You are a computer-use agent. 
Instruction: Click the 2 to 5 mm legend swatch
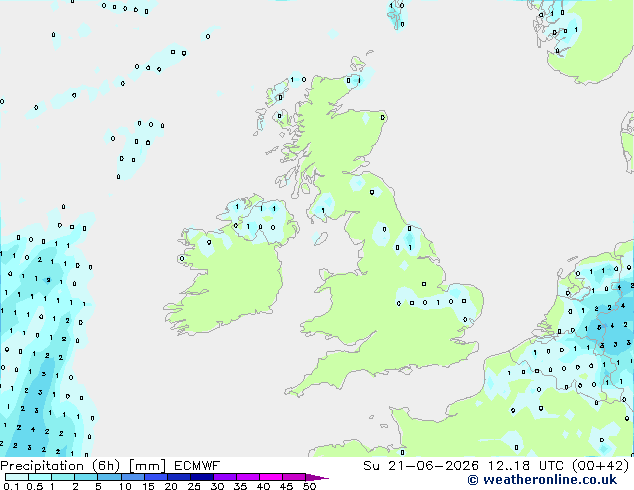[x=86, y=477]
